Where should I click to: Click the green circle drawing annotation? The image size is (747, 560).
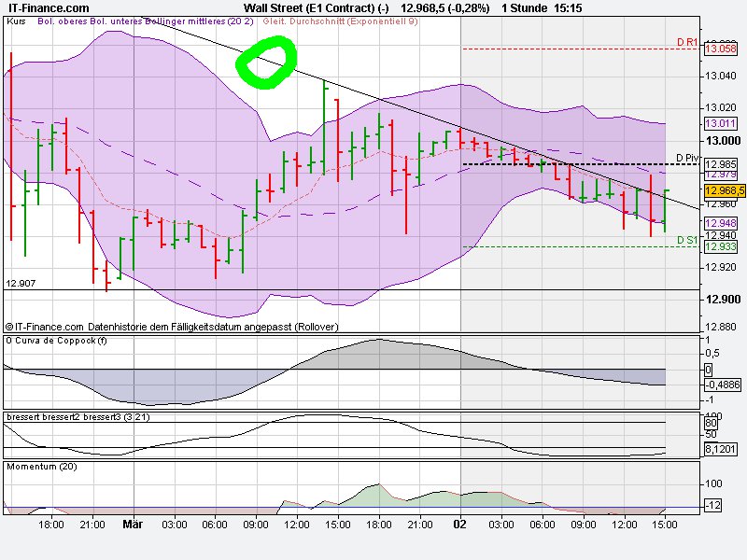[x=269, y=63]
